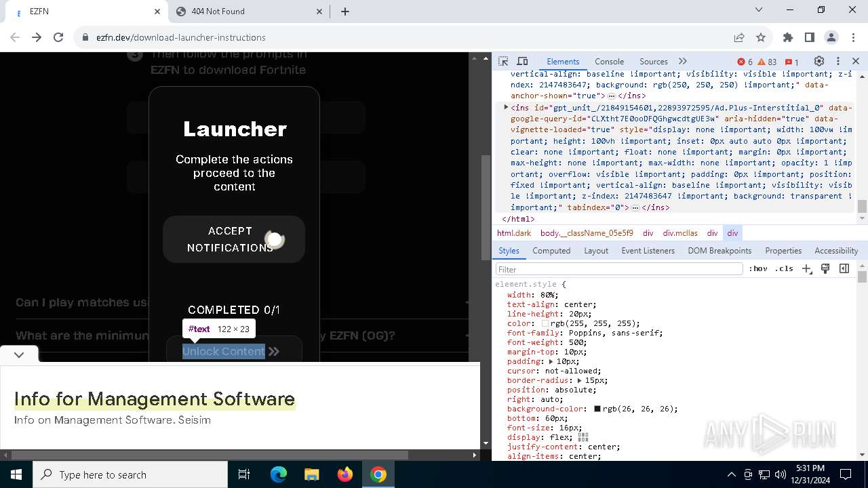
Task: Switch to the 404 Not Found tab
Action: click(249, 12)
